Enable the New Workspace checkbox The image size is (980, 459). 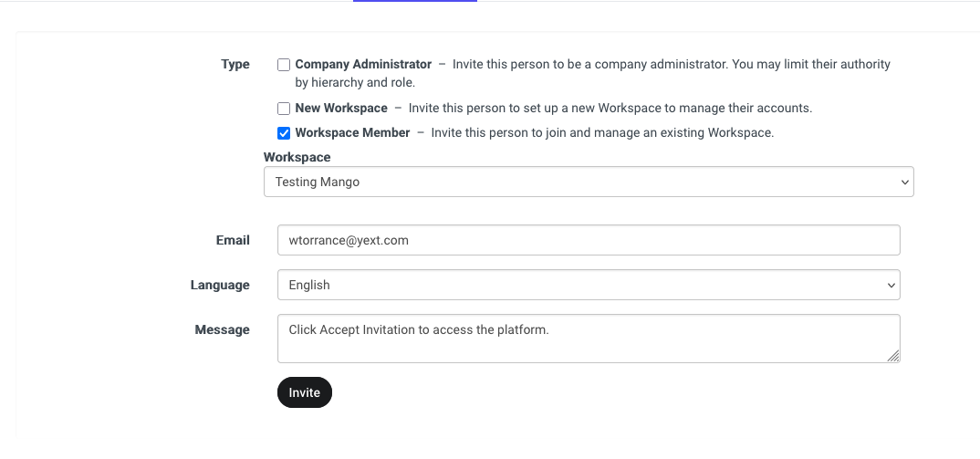click(x=284, y=109)
